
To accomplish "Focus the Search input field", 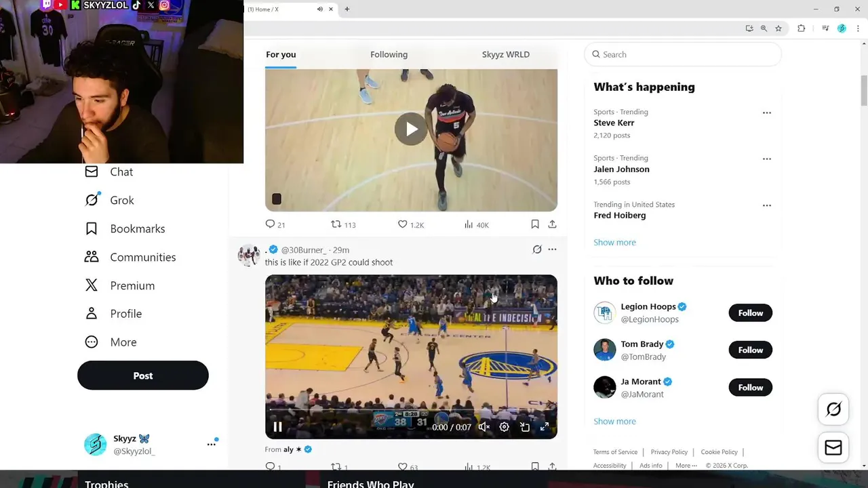I will click(x=683, y=54).
